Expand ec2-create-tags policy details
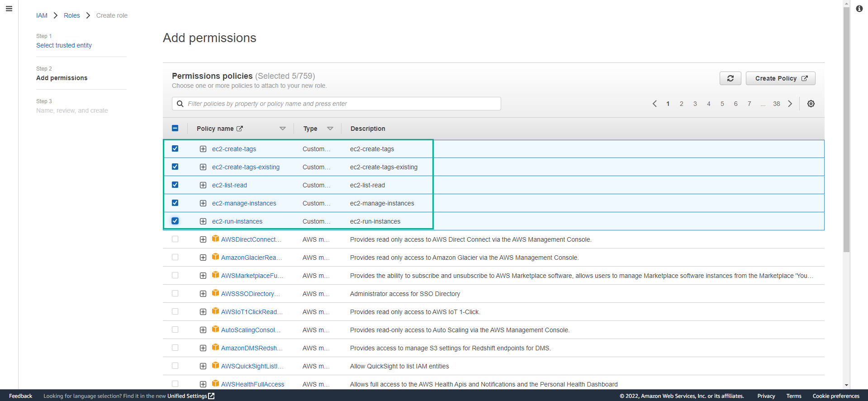This screenshot has width=868, height=401. [x=203, y=149]
